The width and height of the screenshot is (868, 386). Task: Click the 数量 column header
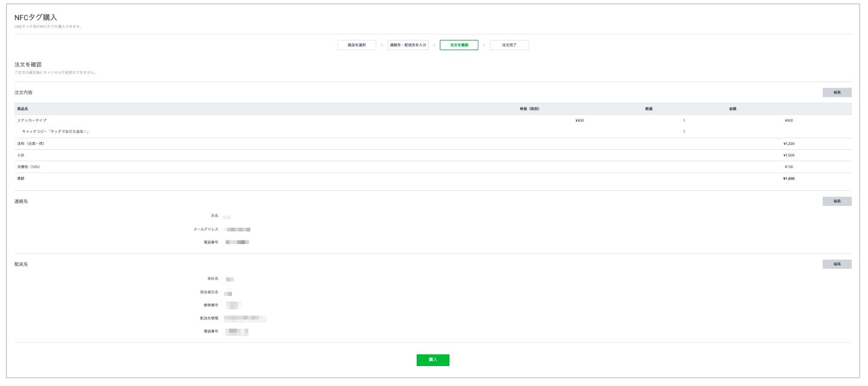(x=648, y=109)
